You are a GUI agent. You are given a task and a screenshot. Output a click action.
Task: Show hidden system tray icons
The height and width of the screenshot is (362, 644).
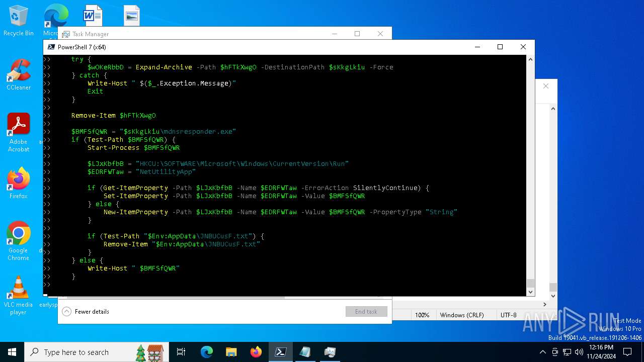542,352
